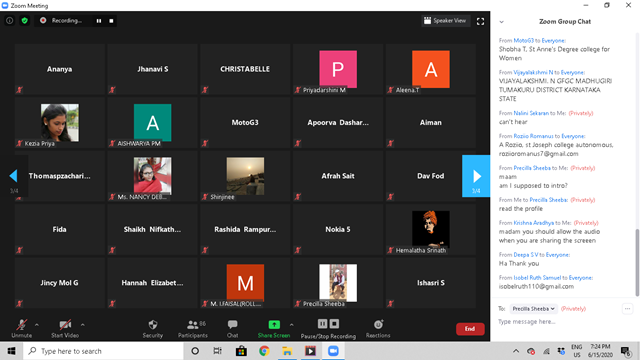Screen dimensions: 640x360
Task: Select CHRISTABELLE participant tile
Action: pyautogui.click(x=245, y=69)
